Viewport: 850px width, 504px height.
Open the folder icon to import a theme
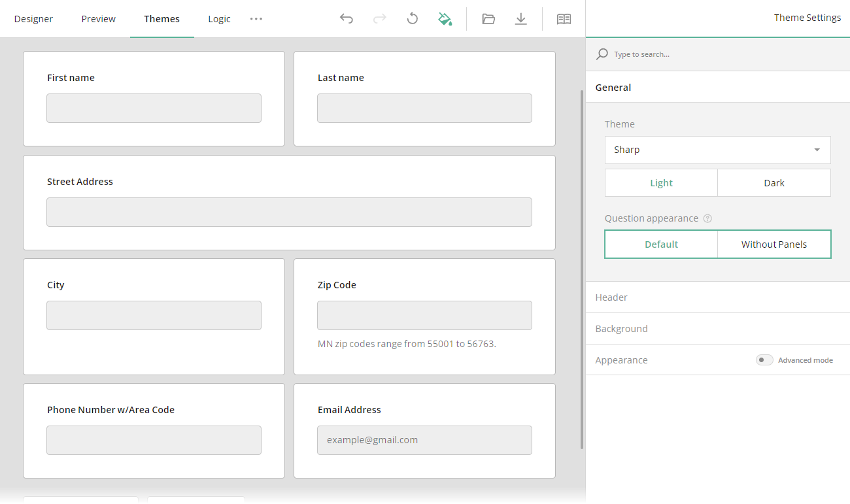tap(488, 18)
